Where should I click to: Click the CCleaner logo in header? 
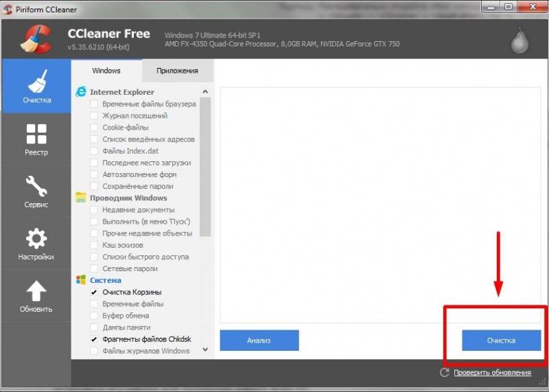pos(36,39)
